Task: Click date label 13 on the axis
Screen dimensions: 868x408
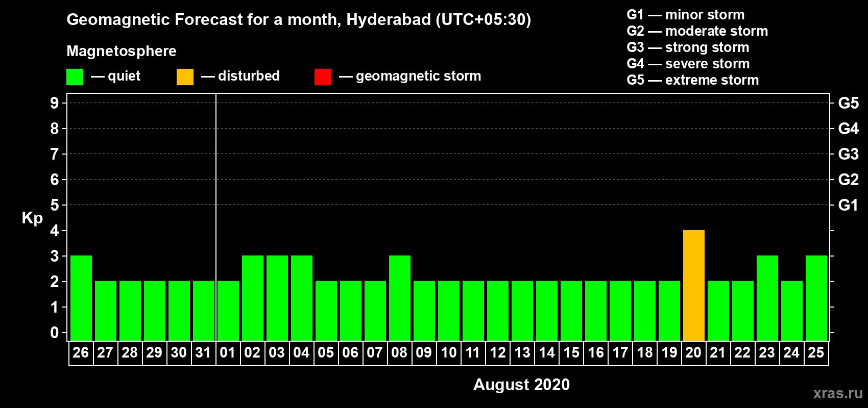Action: click(x=522, y=352)
